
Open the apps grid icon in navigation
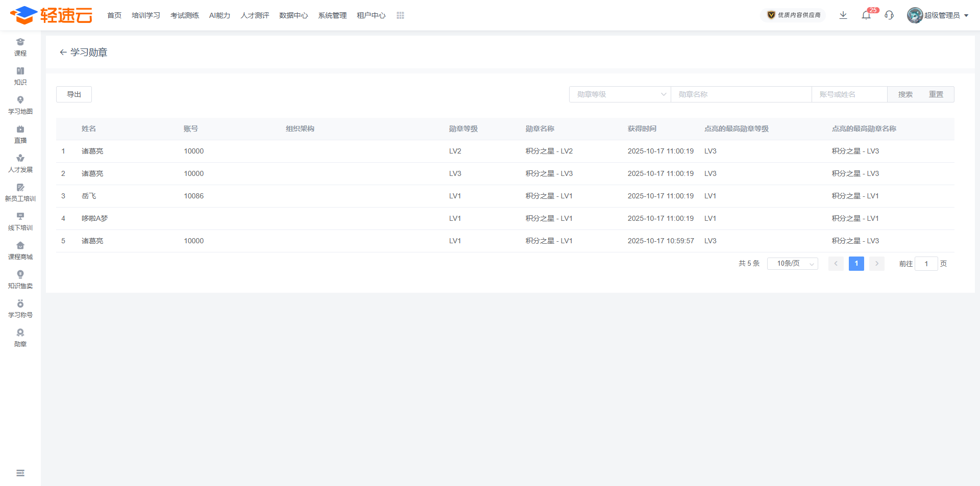point(400,16)
